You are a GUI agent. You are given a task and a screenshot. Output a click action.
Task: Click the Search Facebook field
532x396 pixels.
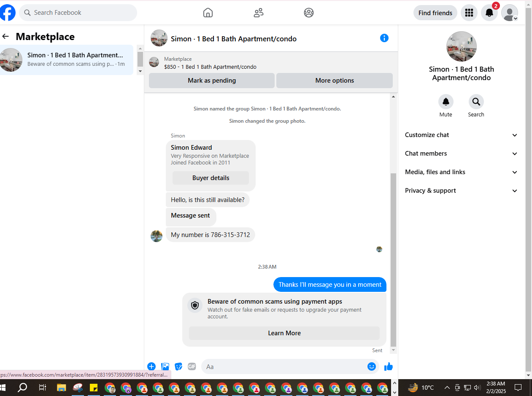click(x=78, y=13)
